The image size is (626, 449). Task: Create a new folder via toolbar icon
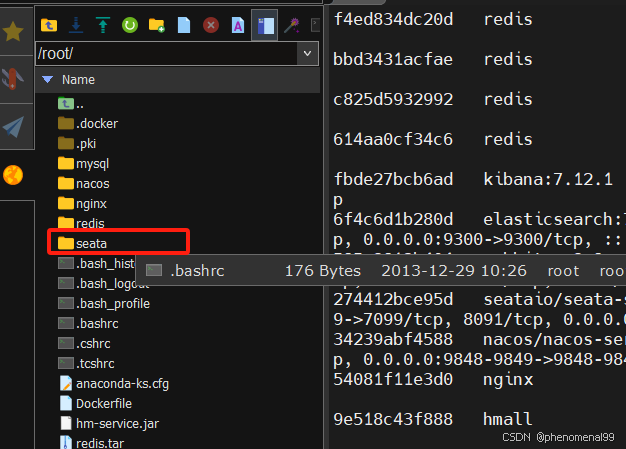coord(156,26)
